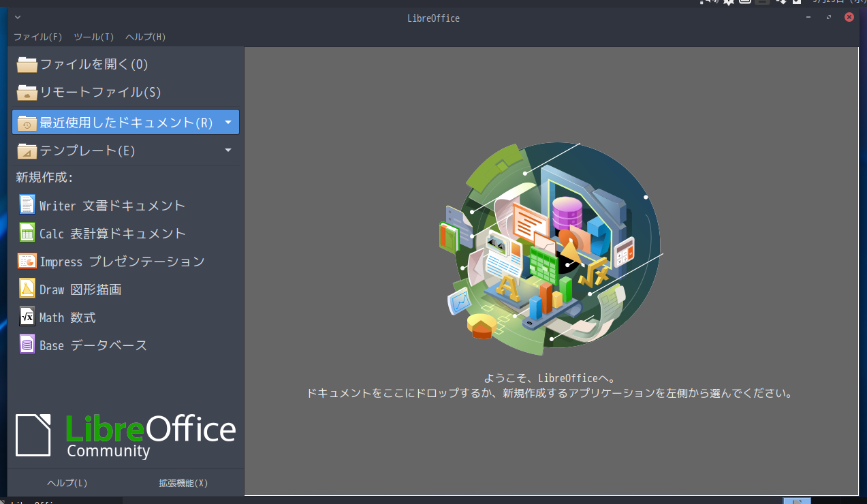Viewport: 867px width, 504px height.
Task: Open the ヘルプ(H) menu in menu bar
Action: 146,37
